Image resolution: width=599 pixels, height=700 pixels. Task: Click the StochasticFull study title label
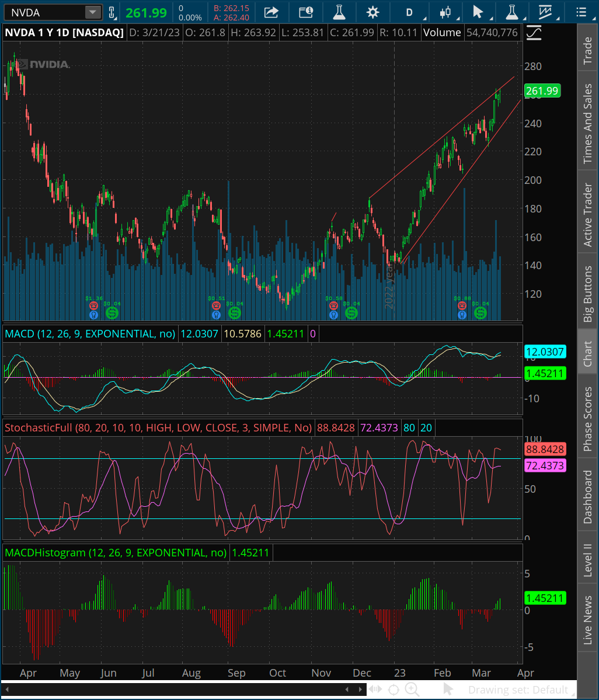(x=158, y=428)
